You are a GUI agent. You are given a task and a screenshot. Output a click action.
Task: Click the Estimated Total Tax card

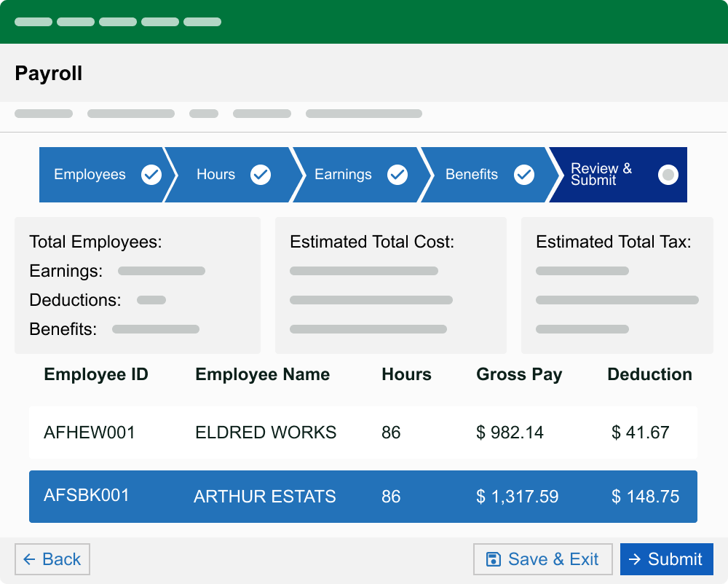click(x=617, y=285)
